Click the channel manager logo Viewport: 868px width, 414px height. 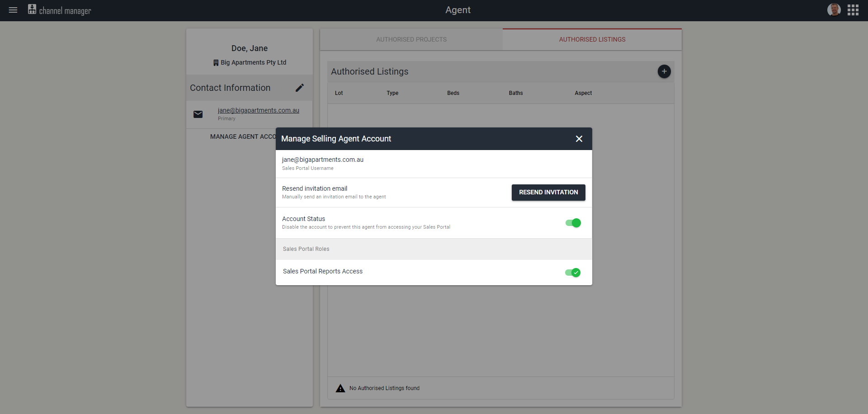(59, 10)
